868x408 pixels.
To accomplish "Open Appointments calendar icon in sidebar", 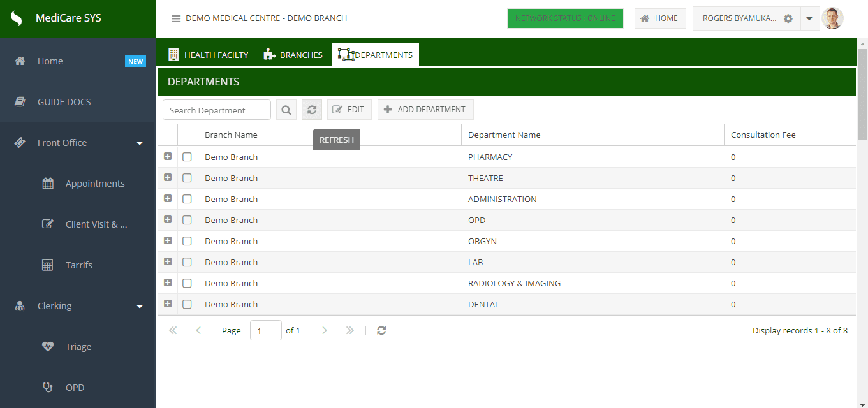I will click(48, 184).
